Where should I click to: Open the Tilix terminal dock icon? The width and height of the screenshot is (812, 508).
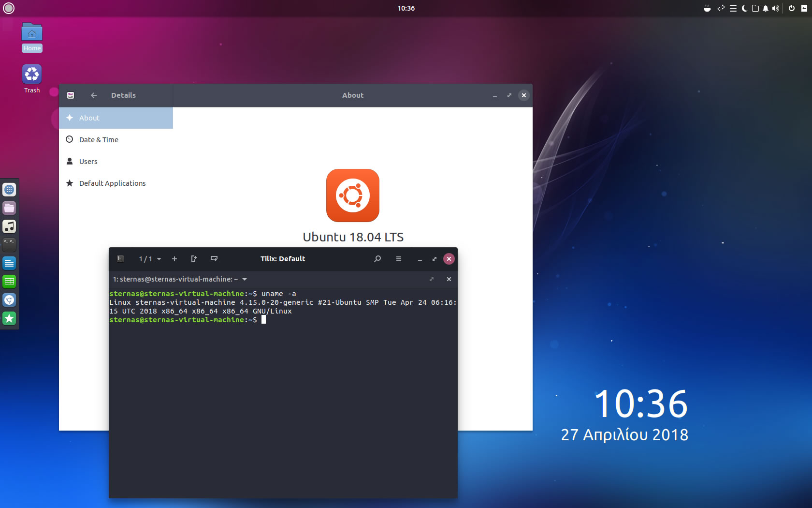click(9, 245)
